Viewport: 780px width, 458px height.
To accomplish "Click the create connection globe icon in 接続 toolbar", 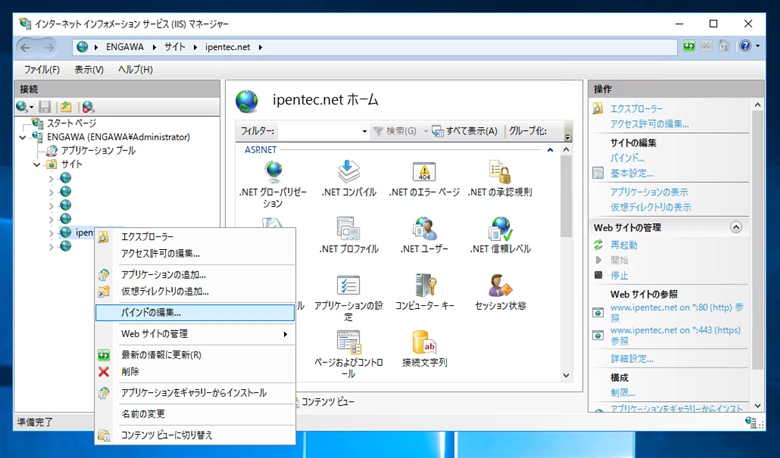I will pos(23,106).
